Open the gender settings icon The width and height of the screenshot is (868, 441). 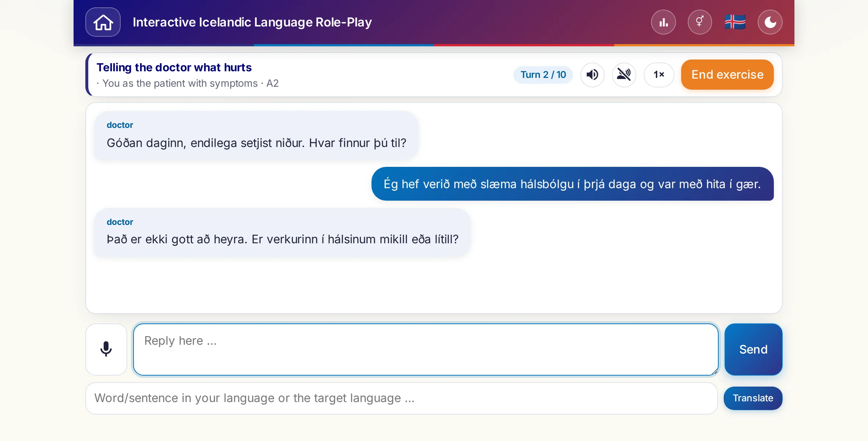[700, 22]
